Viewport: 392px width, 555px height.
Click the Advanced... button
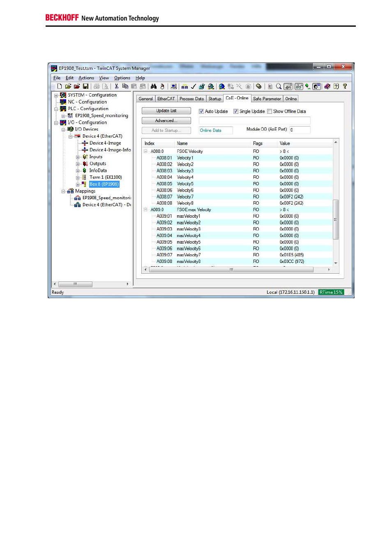point(166,121)
